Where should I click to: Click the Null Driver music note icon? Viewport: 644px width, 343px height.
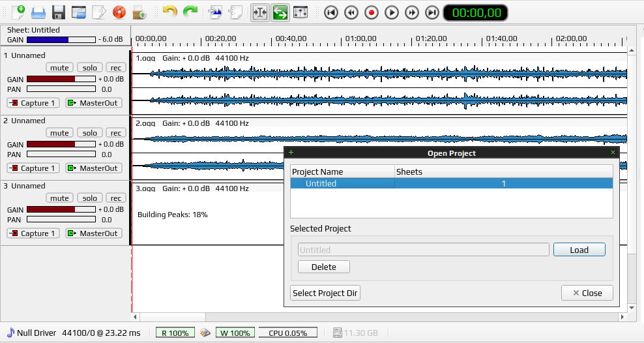pyautogui.click(x=11, y=333)
